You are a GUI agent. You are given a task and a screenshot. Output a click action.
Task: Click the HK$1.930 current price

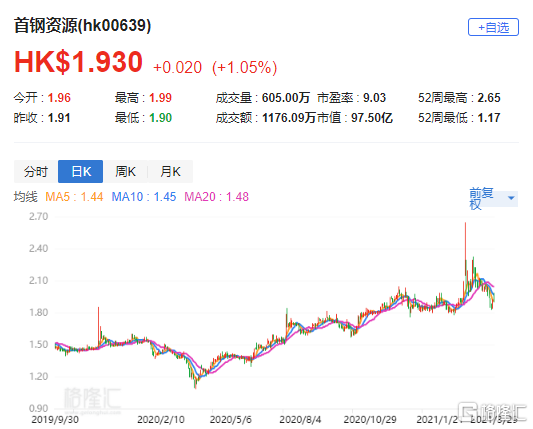[78, 62]
